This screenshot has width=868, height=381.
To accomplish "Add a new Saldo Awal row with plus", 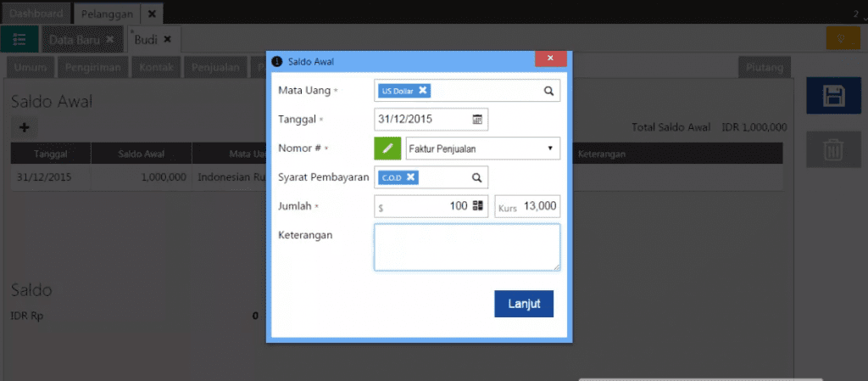I will point(25,127).
